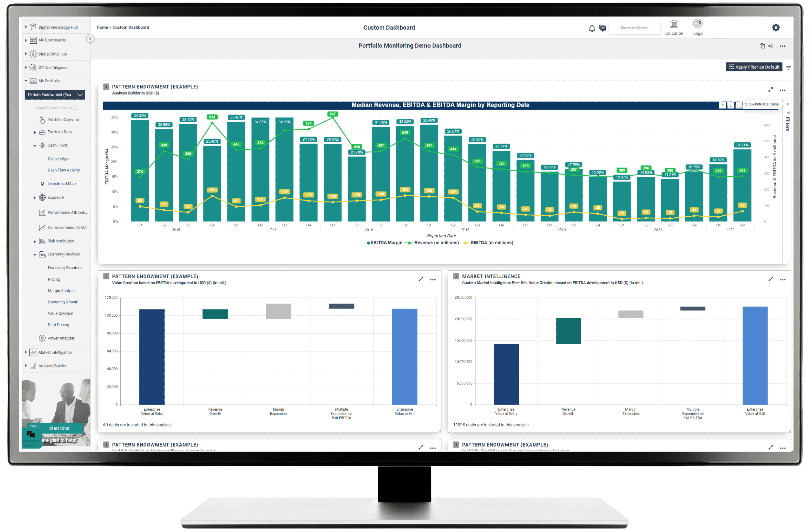Expand the Digital Knowledge Hub tree arrow
This screenshot has height=532, width=812.
tap(26, 27)
